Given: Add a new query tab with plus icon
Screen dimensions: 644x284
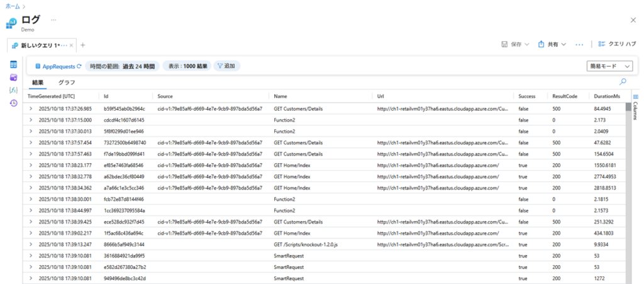Looking at the screenshot, I should coord(82,45).
